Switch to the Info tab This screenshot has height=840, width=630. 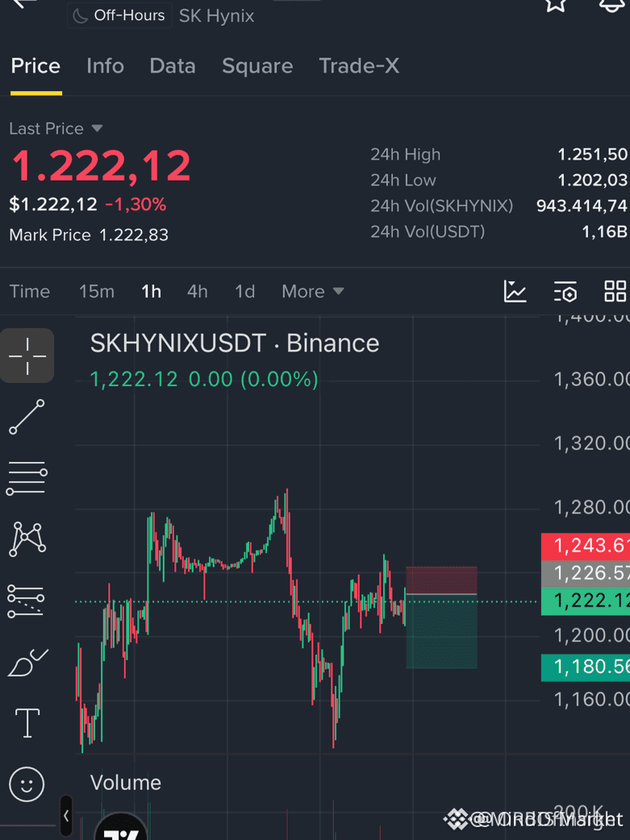click(x=105, y=66)
